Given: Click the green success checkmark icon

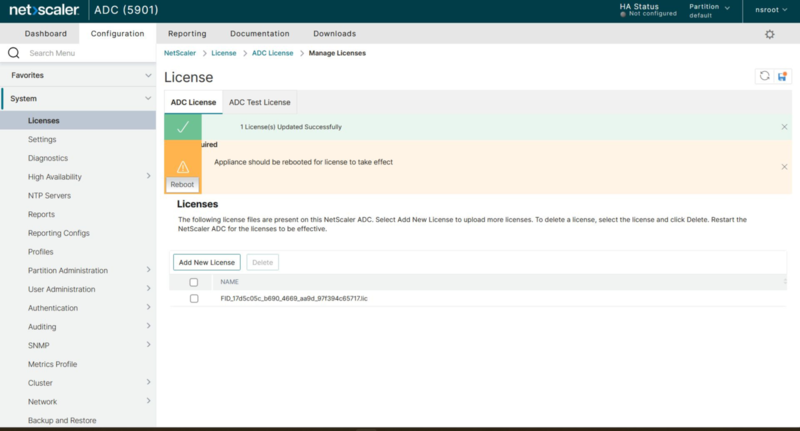Looking at the screenshot, I should 183,126.
